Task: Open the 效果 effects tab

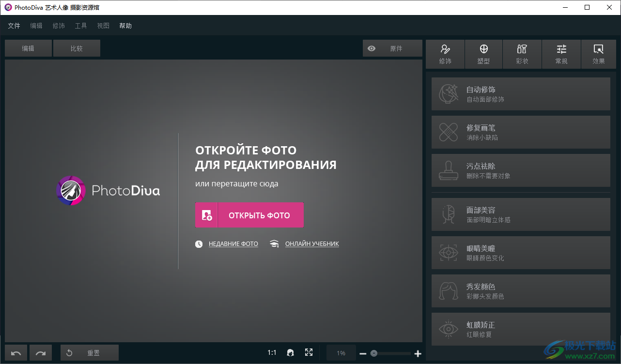Action: tap(599, 54)
